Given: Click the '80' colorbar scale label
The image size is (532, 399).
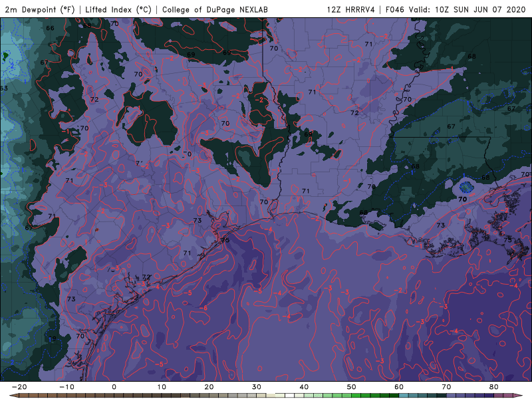Looking at the screenshot, I should (494, 387).
